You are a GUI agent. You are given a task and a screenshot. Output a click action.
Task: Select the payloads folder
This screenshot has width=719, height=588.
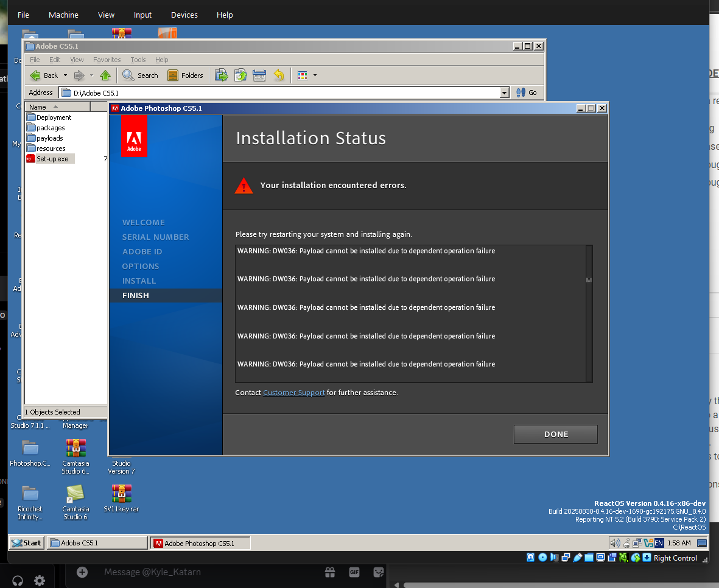click(45, 138)
